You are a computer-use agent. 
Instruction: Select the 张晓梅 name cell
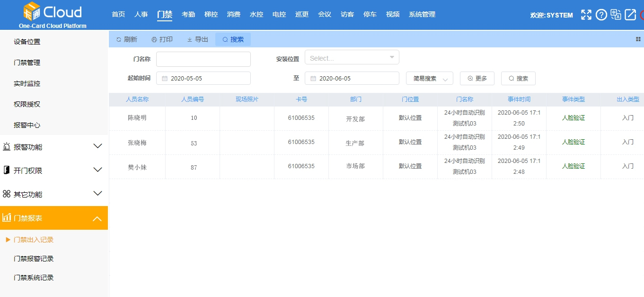coord(137,142)
